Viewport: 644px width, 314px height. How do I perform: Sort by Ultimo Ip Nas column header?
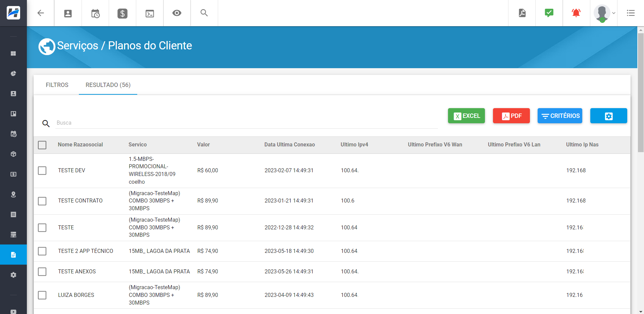[582, 145]
